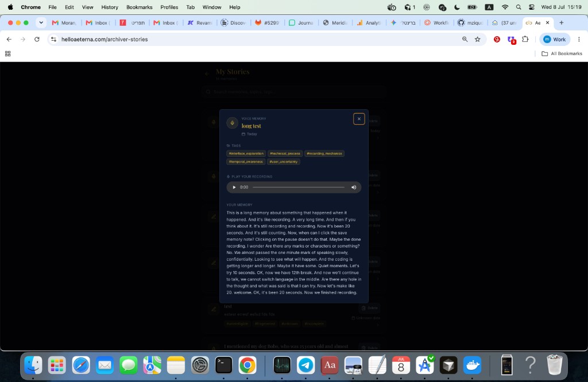Mute the recording audio volume
The width and height of the screenshot is (588, 382).
click(354, 187)
